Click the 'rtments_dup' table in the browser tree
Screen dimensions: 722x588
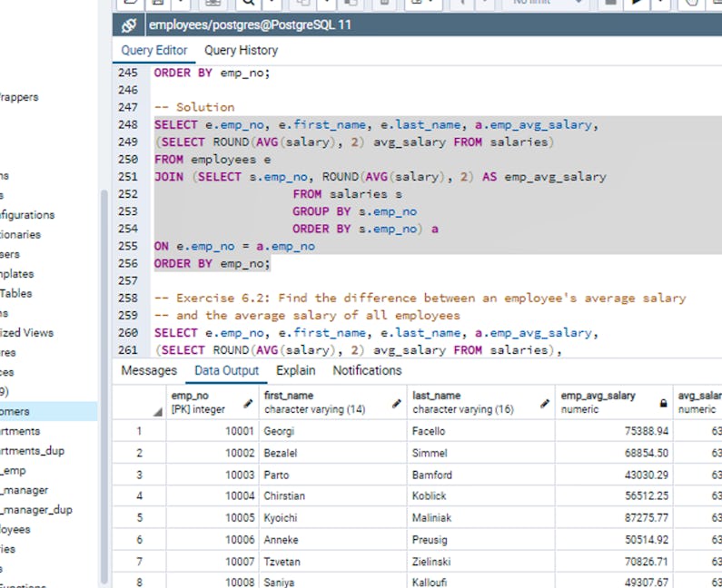(32, 451)
